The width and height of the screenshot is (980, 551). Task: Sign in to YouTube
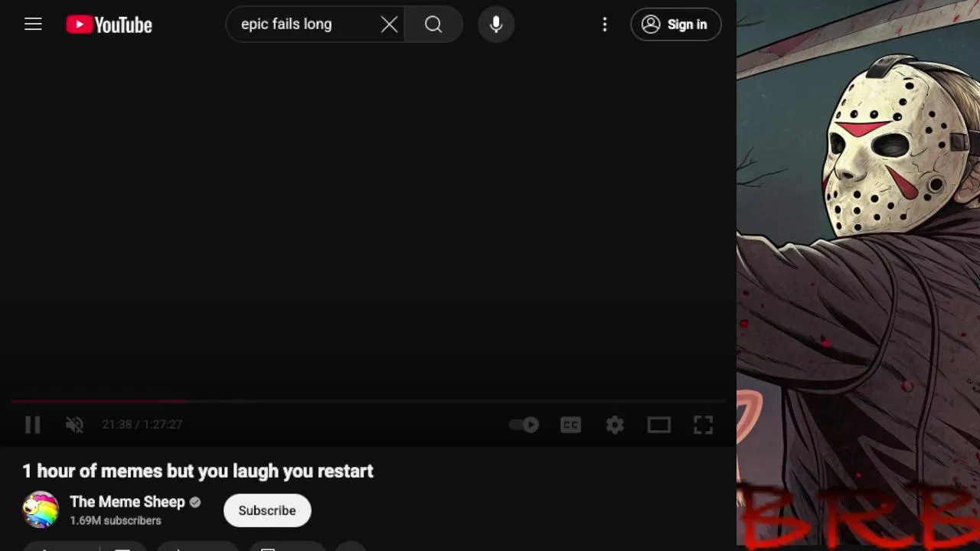pos(676,24)
